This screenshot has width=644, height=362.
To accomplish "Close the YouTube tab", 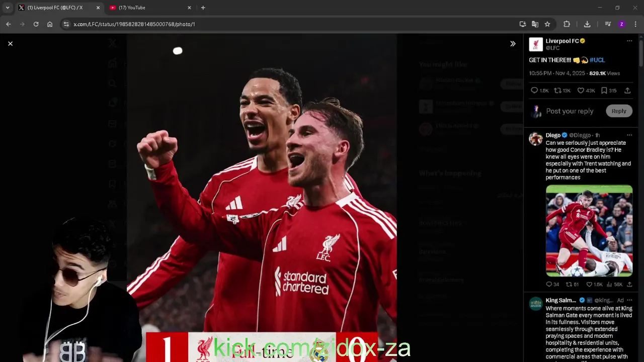I will click(189, 8).
